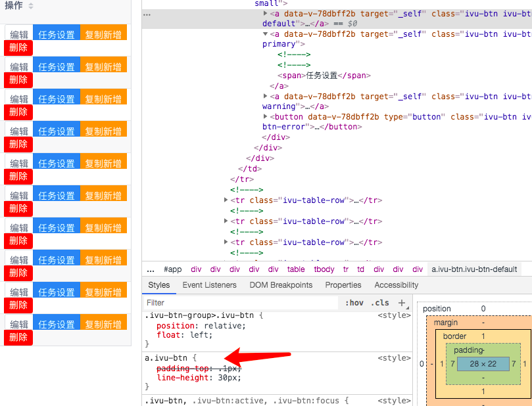Click the closing </a> tag in DOM tree
This screenshot has width=532, height=406.
(279, 86)
